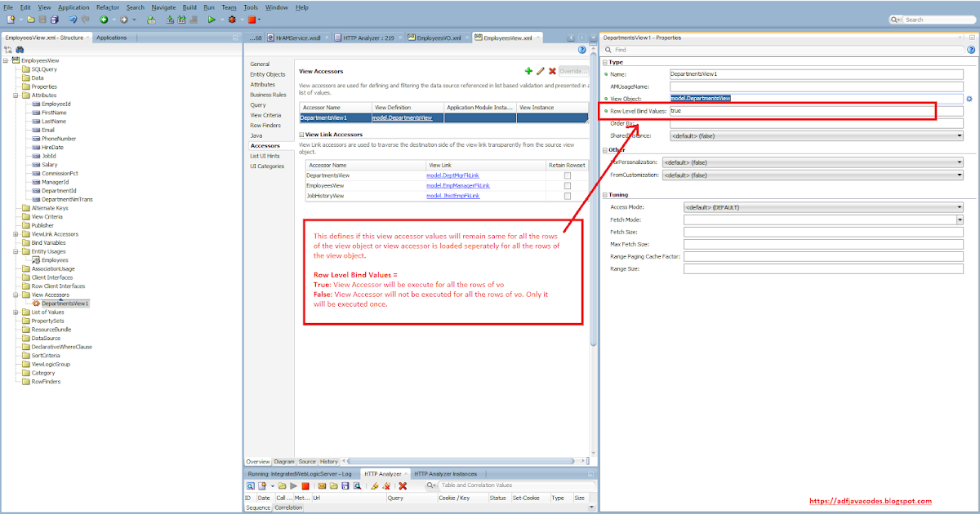Screen dimensions: 980x514
Task: Clear HTTP Analyzer entries with the red X icon
Action: click(403, 485)
